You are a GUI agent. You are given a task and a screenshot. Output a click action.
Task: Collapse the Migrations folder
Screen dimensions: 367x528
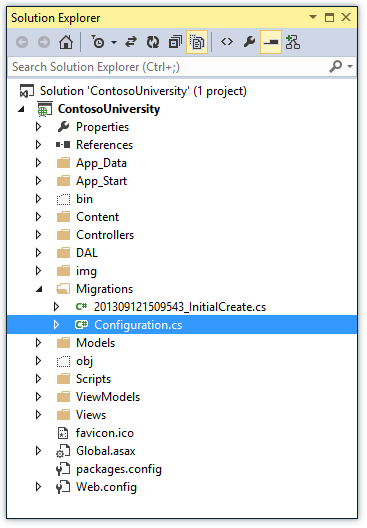(39, 289)
